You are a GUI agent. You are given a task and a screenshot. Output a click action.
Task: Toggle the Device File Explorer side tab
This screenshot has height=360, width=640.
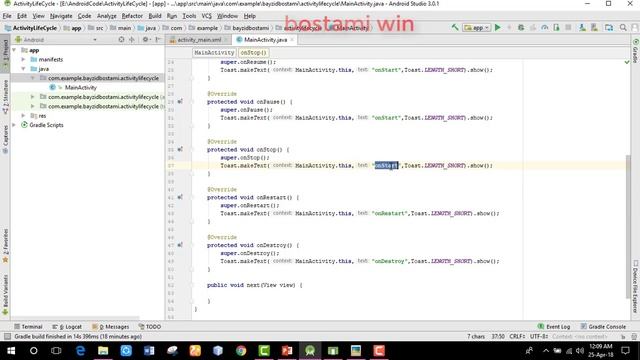pyautogui.click(x=636, y=287)
